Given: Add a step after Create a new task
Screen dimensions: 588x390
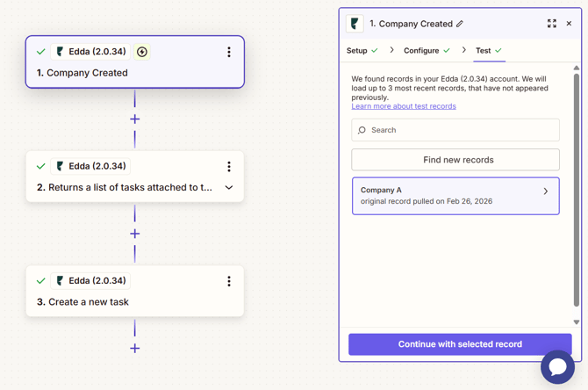Looking at the screenshot, I should click(134, 348).
